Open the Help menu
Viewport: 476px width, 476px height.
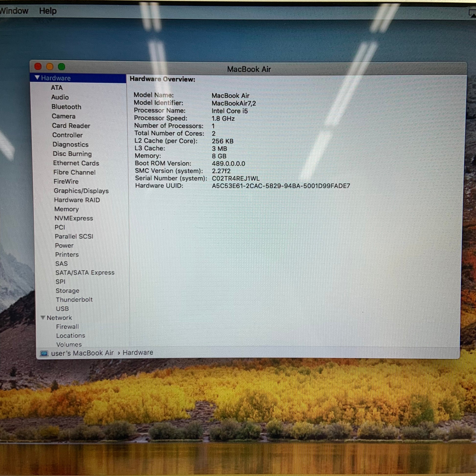coord(48,11)
